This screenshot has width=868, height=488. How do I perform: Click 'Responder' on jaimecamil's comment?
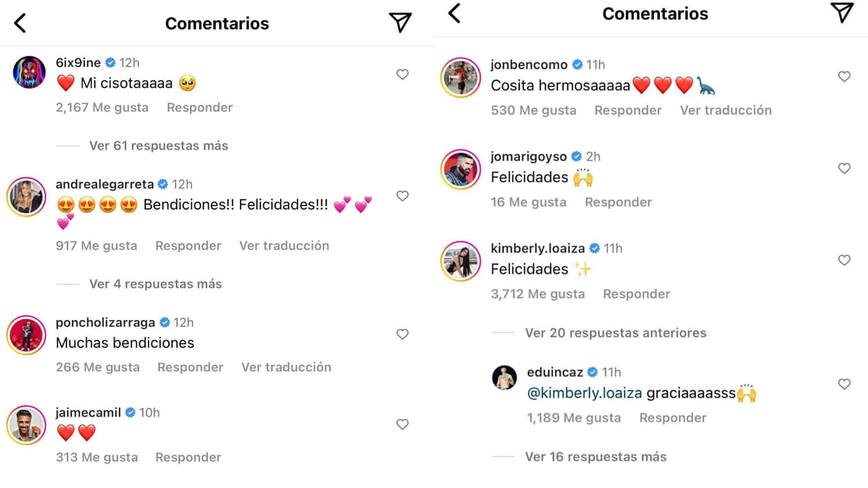(188, 457)
